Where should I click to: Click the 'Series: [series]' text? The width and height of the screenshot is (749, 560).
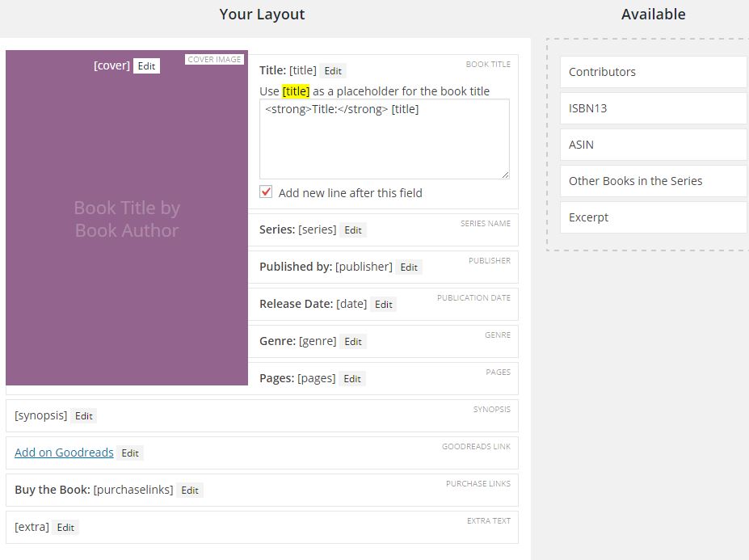[298, 229]
